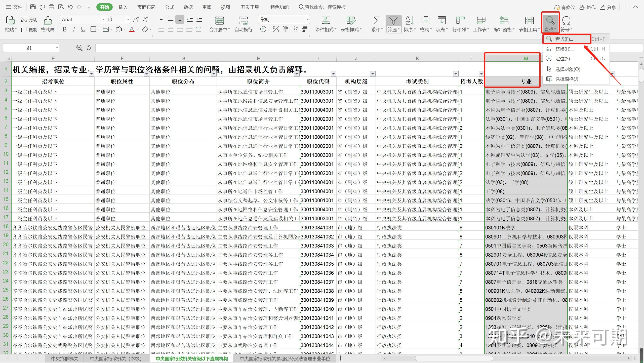Toggle left text alignment

[161, 29]
